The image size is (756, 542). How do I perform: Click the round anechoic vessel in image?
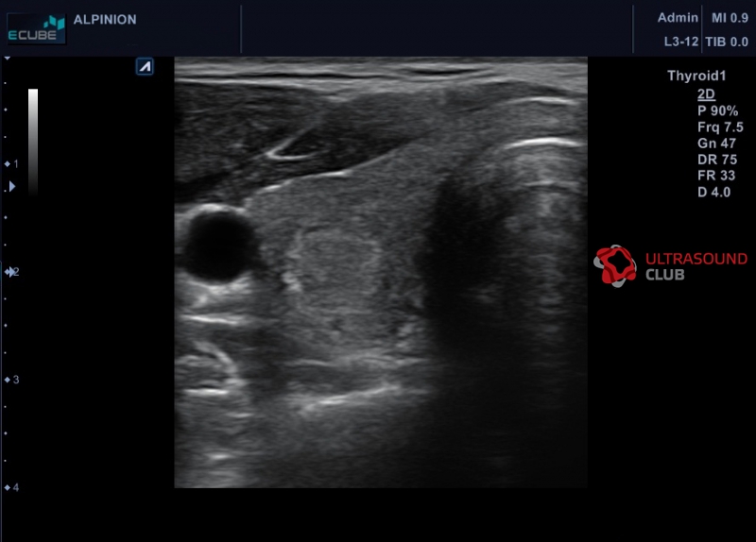[x=220, y=245]
